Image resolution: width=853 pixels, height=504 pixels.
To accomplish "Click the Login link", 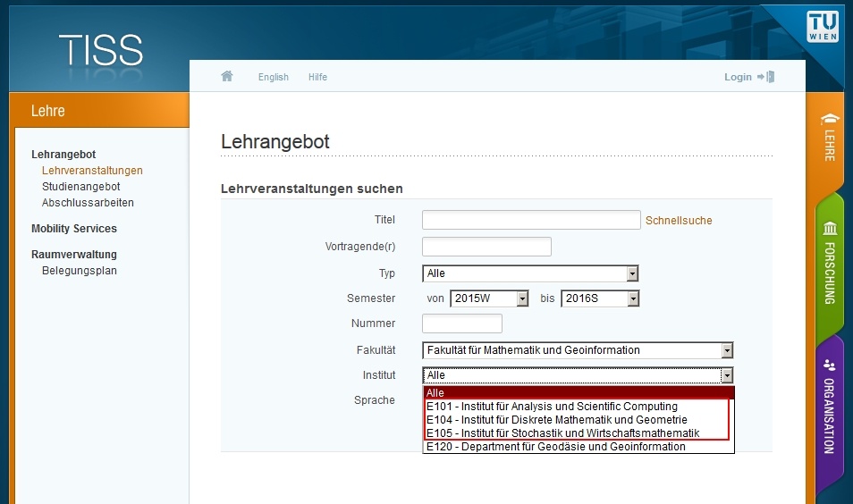I will pos(738,77).
